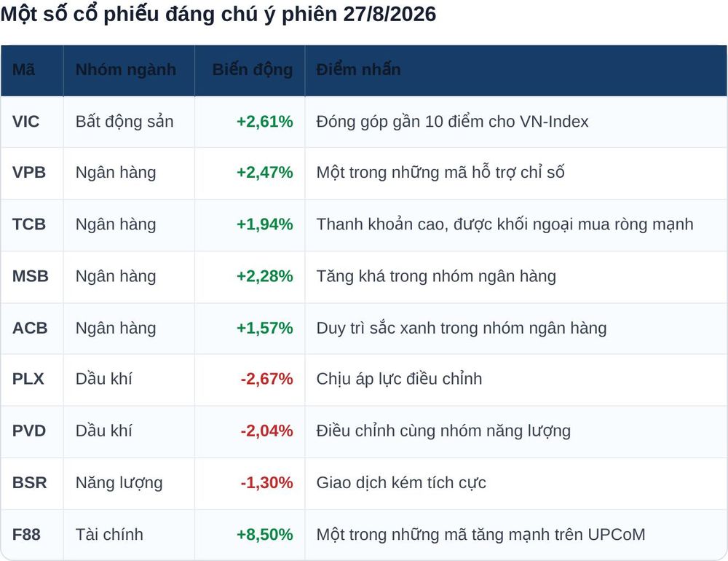
Task: Click the Nhóm ngành column header
Action: coord(126,70)
